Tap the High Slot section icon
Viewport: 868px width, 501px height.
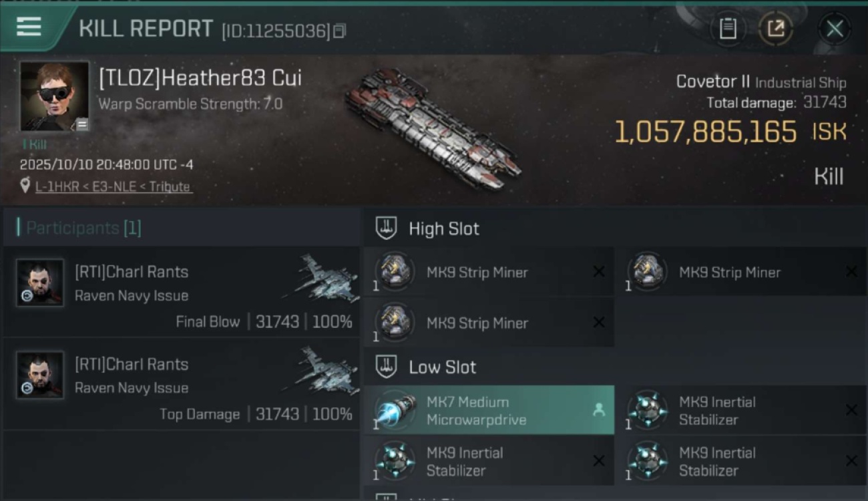point(386,228)
